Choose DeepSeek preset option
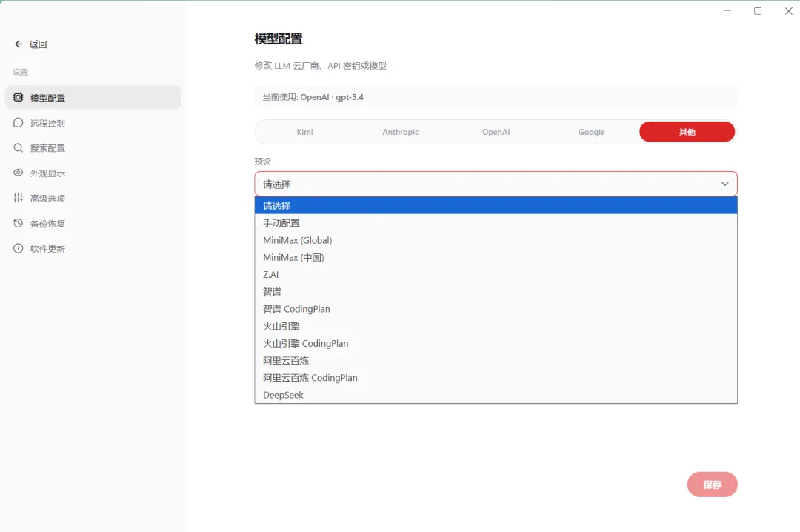 (x=496, y=395)
